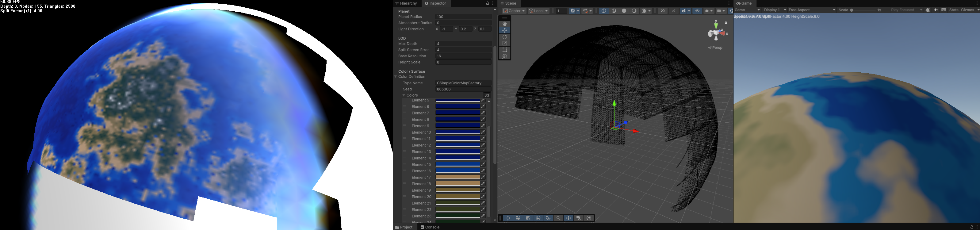Select the Rotate tool
The image size is (980, 230).
[x=504, y=37]
